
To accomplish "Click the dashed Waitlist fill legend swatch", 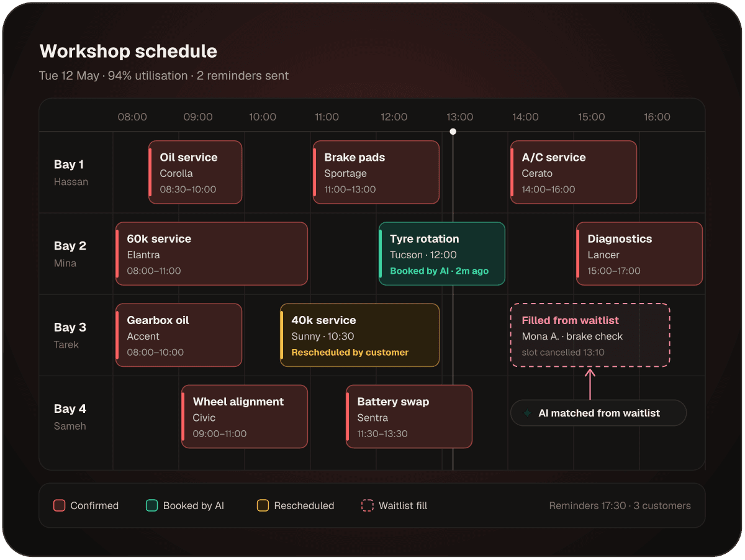I will (x=367, y=505).
